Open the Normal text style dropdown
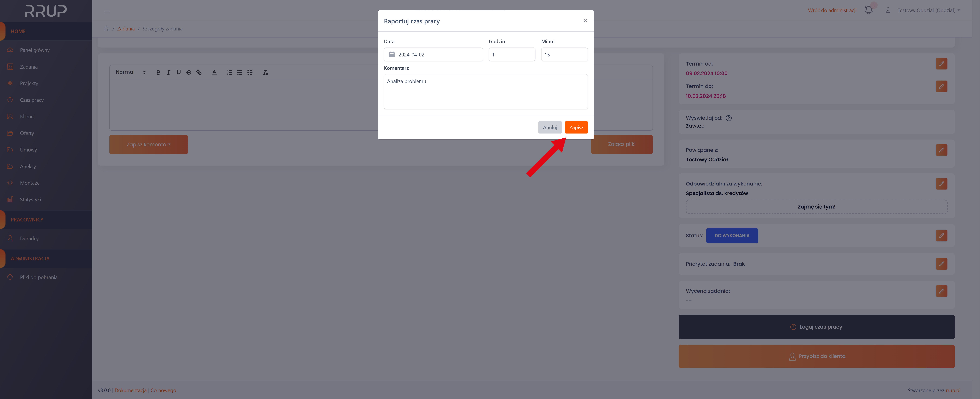Screen dimensions: 980x399 (x=131, y=72)
